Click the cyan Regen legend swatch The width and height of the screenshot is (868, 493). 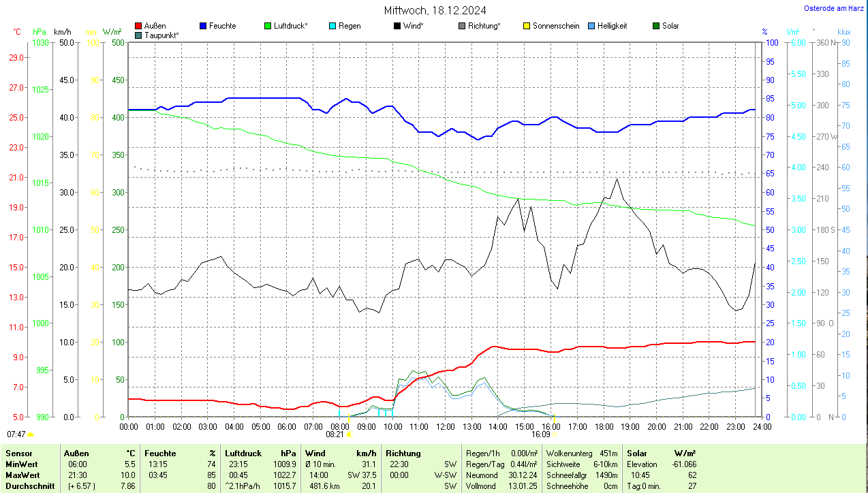(x=332, y=26)
